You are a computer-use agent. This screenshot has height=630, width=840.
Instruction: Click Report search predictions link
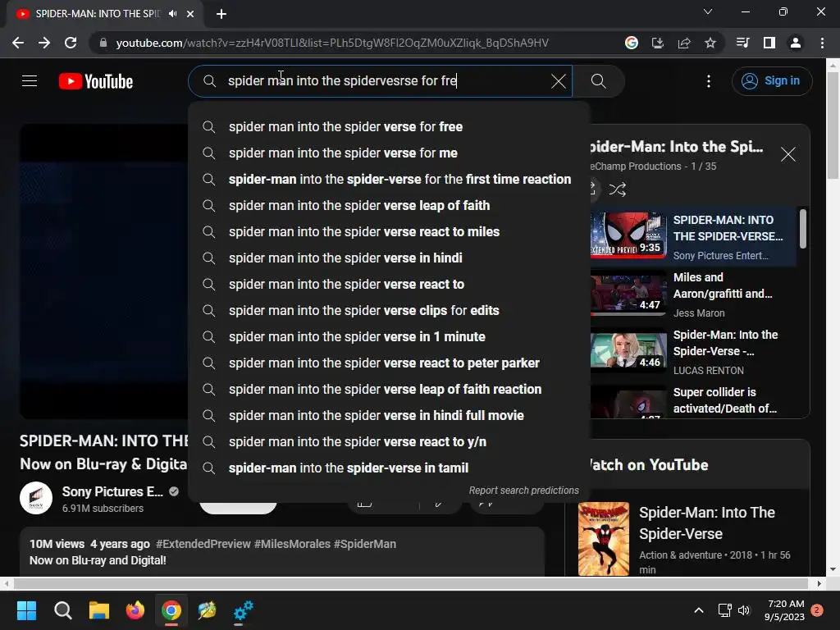tap(523, 491)
